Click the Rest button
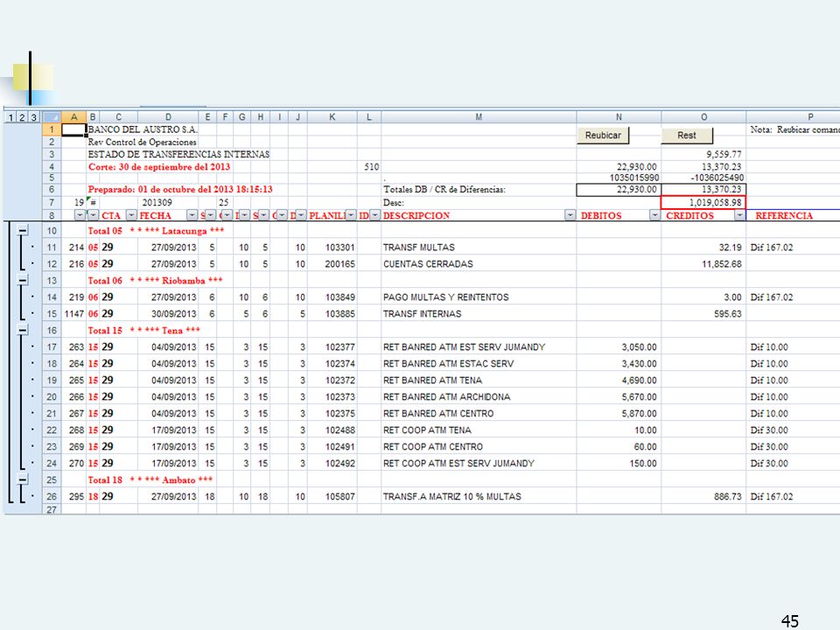 (x=687, y=136)
